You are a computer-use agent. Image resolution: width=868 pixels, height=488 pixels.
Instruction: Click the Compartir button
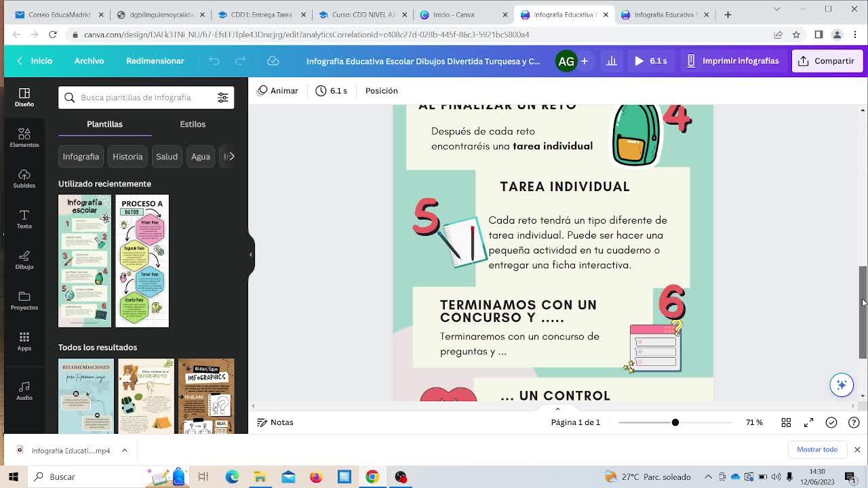point(825,61)
